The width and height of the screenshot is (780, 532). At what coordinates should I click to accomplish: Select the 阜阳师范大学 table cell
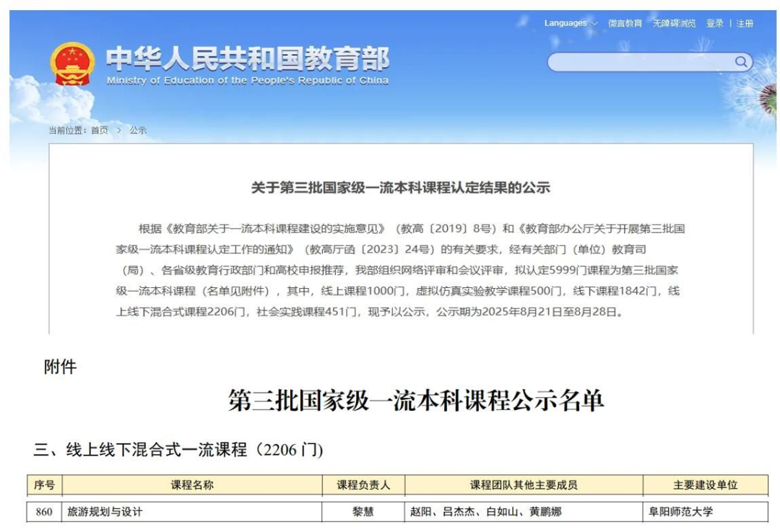pos(680,512)
